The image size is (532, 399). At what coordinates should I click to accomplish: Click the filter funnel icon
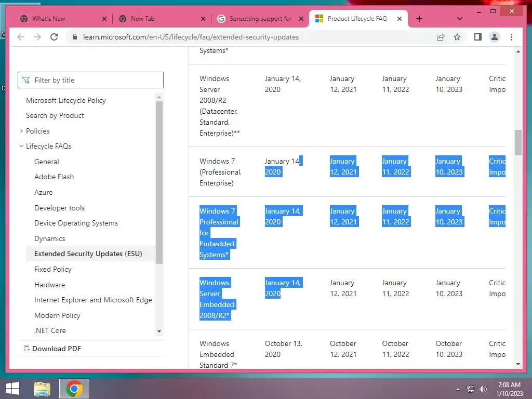26,80
